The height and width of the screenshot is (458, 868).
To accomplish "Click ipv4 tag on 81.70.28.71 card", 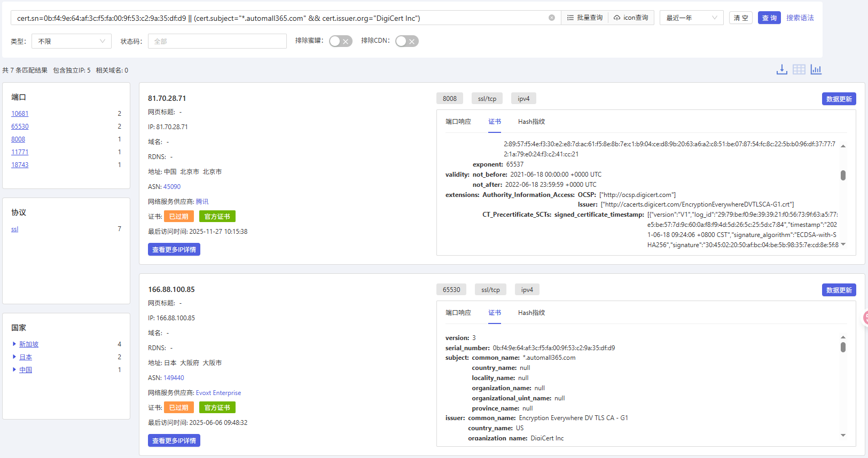I will point(523,98).
